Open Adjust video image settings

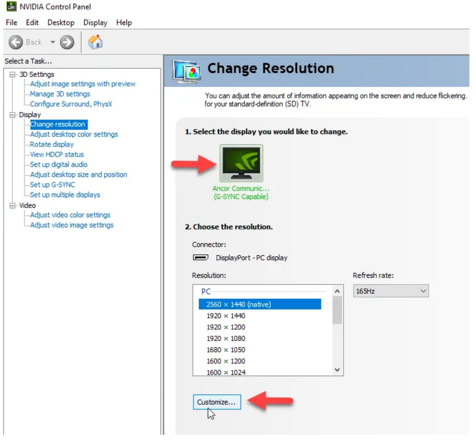click(x=72, y=225)
